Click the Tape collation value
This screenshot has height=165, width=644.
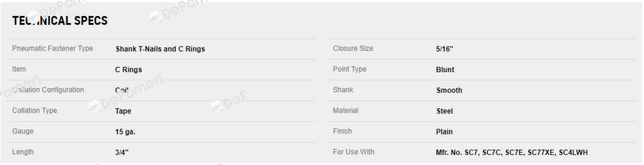[123, 111]
